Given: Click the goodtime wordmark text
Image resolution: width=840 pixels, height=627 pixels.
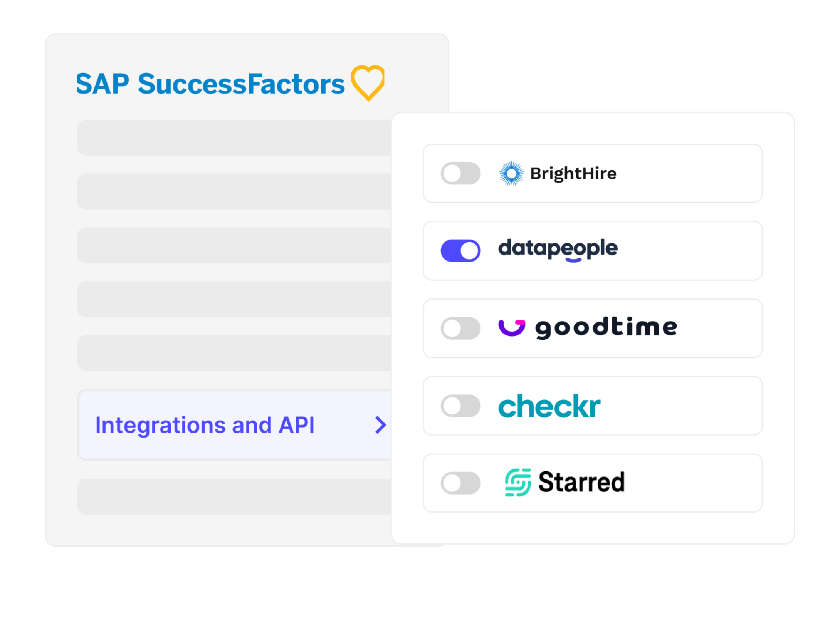Looking at the screenshot, I should click(x=606, y=327).
